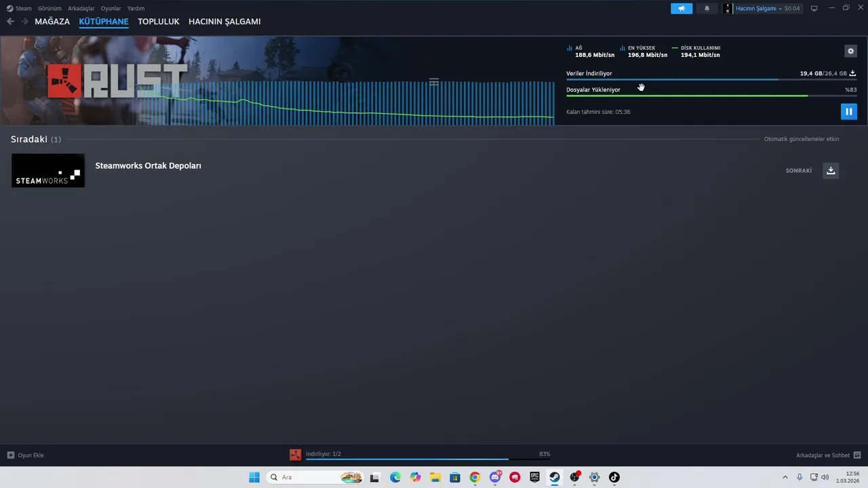The image size is (868, 488).
Task: Open Google Chrome from the taskbar
Action: 475,477
